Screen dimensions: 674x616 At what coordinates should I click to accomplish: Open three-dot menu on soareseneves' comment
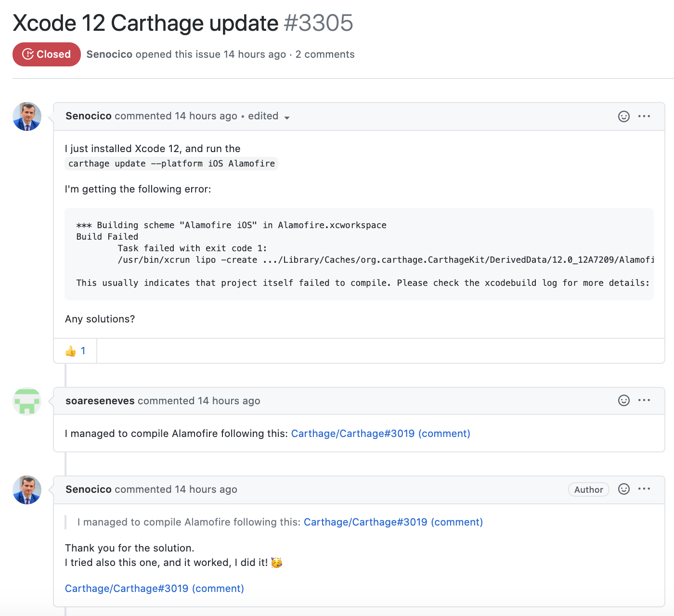[x=644, y=400]
